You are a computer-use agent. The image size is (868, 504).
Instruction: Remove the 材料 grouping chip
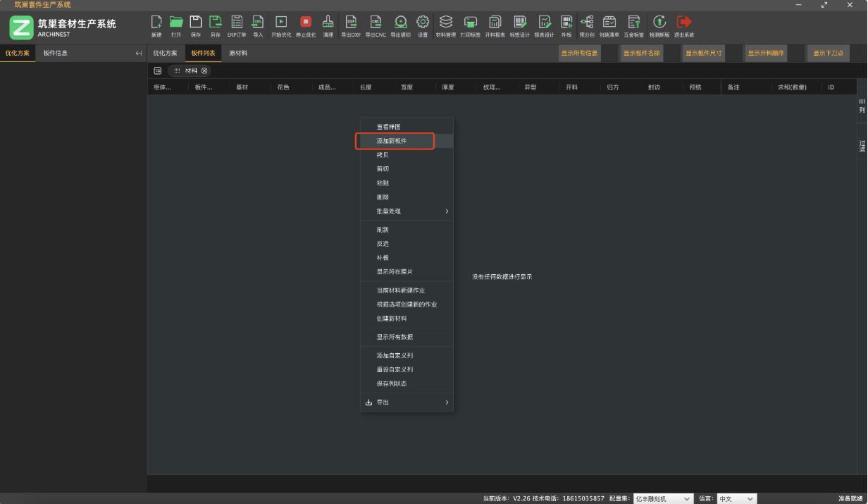pos(204,70)
